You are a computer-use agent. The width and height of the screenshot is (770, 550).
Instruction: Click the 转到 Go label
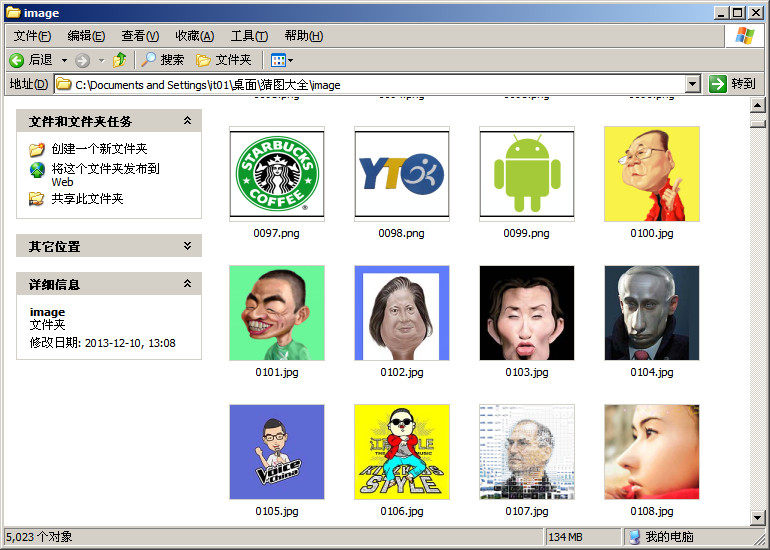[743, 84]
